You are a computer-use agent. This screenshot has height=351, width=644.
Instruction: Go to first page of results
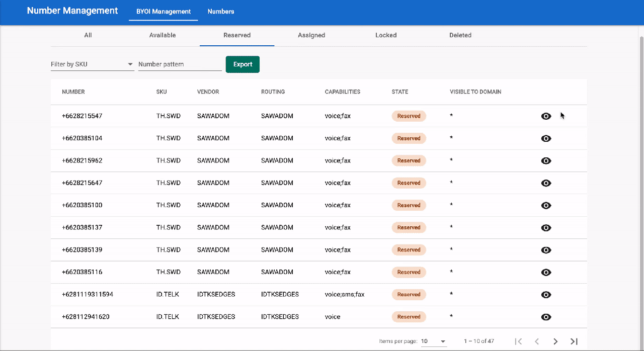pyautogui.click(x=518, y=341)
